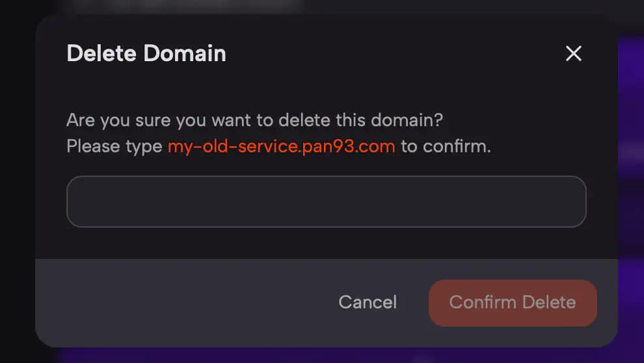Click the gray footer bar beside Cancel
Viewport: 644px width, 363px height.
point(185,303)
